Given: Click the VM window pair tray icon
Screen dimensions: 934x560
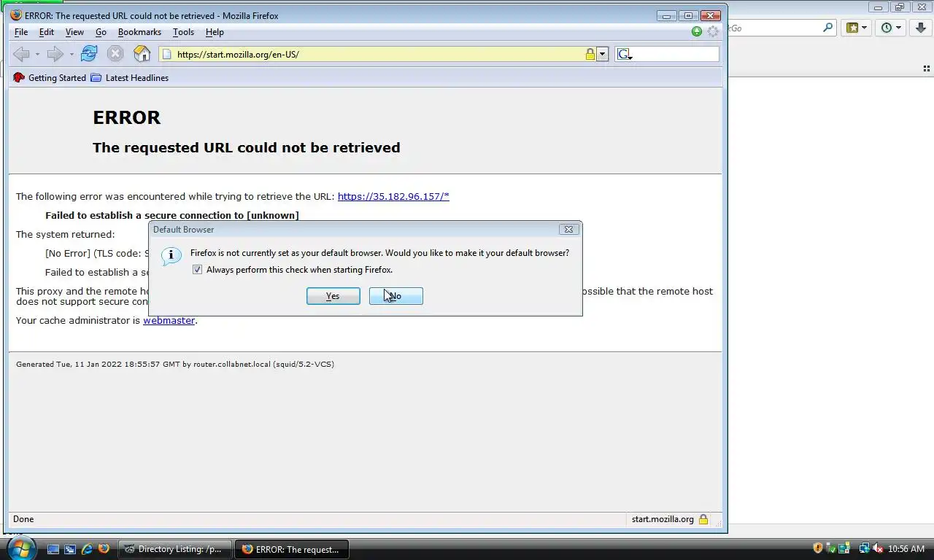Looking at the screenshot, I should (x=844, y=548).
